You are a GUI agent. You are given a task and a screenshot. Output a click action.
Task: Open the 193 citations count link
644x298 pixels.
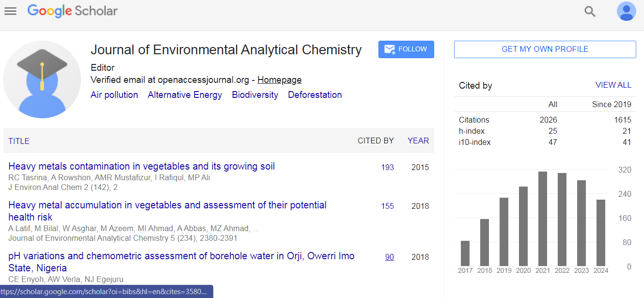point(387,167)
